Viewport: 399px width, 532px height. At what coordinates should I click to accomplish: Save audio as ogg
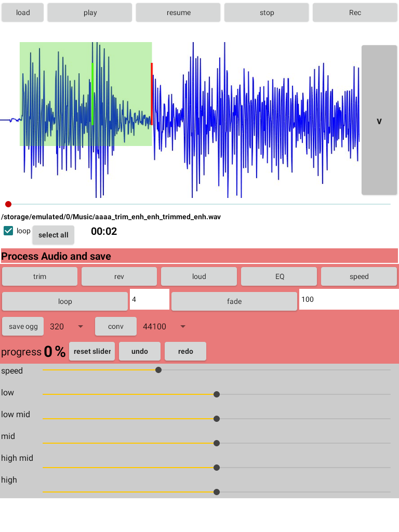pyautogui.click(x=23, y=326)
